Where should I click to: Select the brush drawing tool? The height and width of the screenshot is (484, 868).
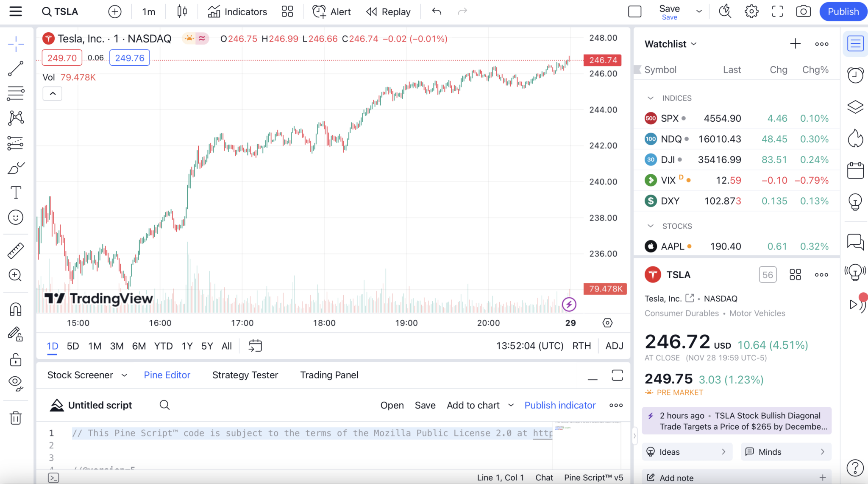coord(16,168)
